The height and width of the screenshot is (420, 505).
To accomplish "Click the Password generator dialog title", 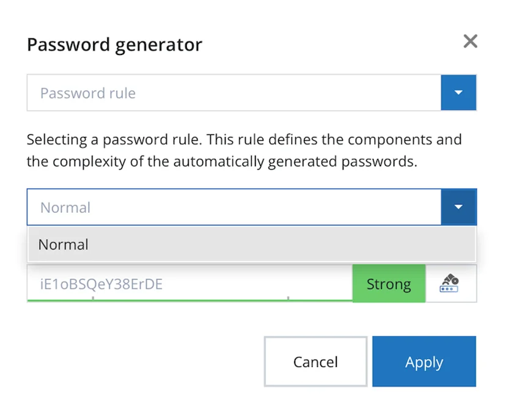I will pos(114,45).
